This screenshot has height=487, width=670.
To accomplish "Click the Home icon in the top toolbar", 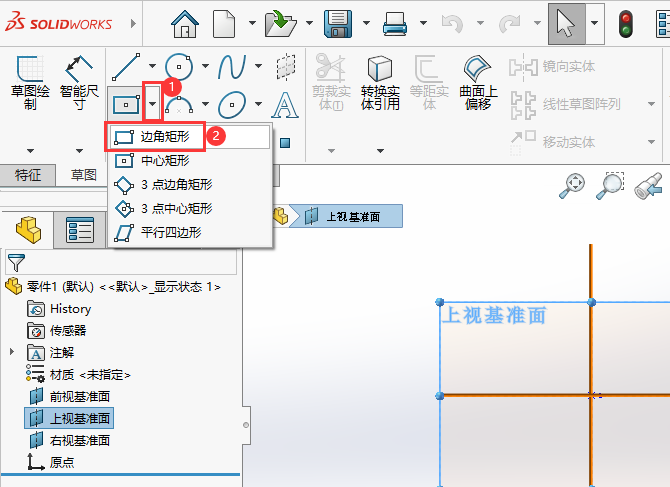I will (185, 23).
